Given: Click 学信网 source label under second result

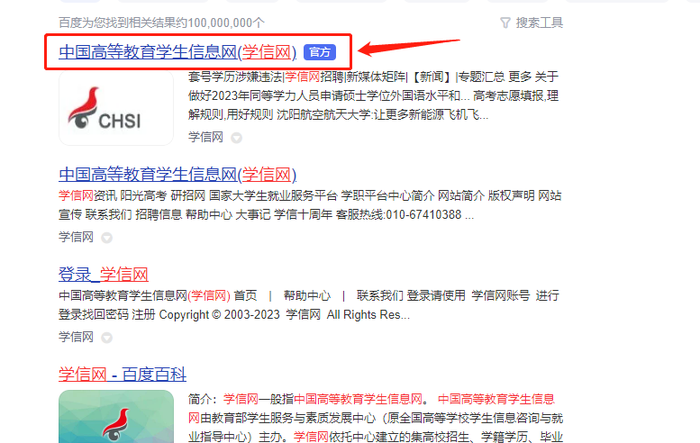Looking at the screenshot, I should (x=76, y=237).
